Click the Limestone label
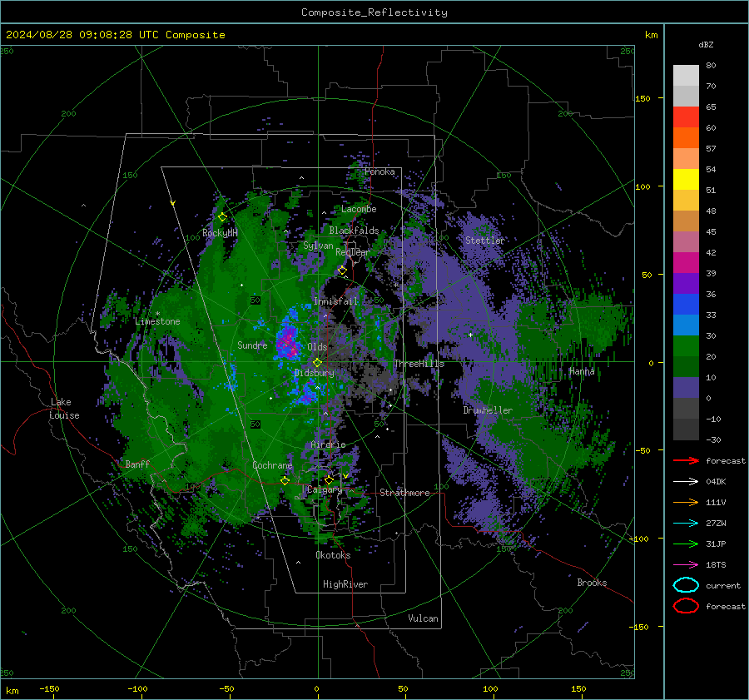Viewport: 749px width, 700px height. [x=157, y=321]
